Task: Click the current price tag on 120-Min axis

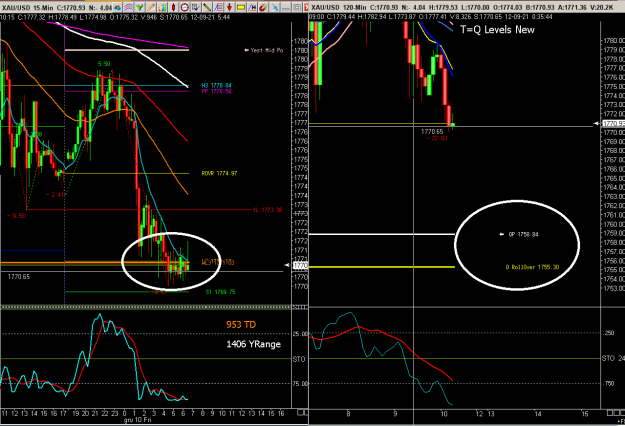Action: coord(613,124)
